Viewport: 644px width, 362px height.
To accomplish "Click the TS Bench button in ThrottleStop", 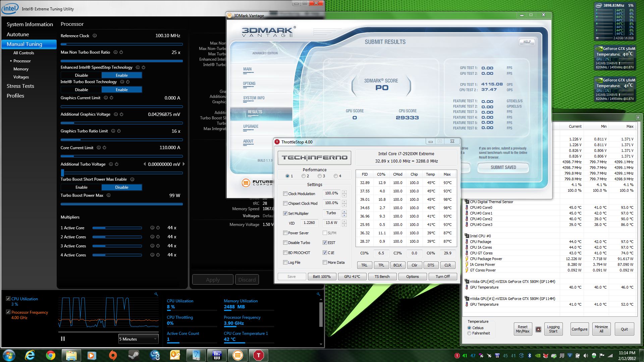I will tap(382, 277).
